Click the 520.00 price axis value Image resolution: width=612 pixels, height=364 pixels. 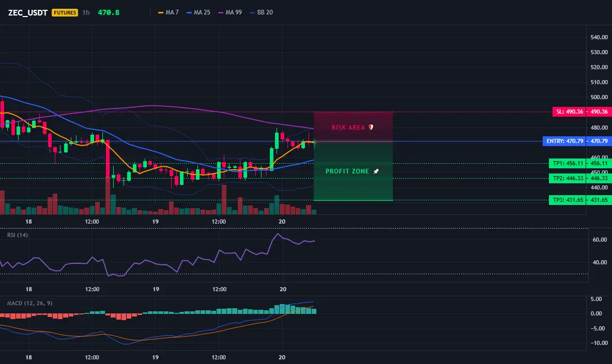coord(599,68)
